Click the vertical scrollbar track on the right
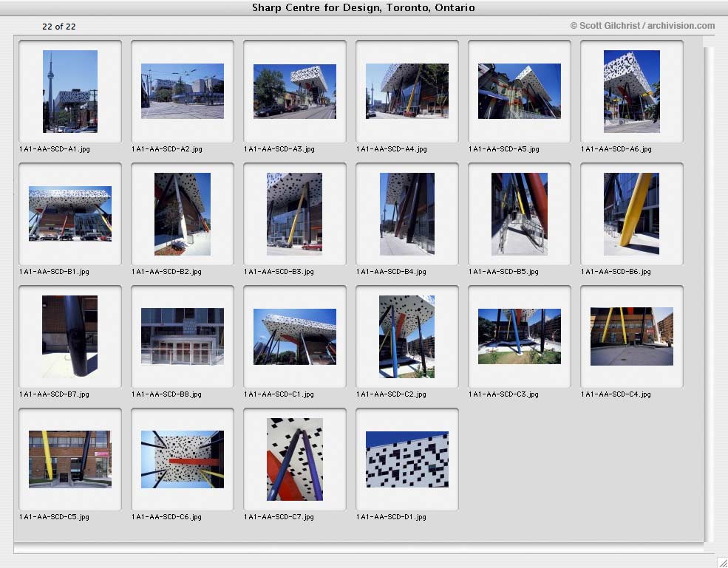 tap(709, 294)
